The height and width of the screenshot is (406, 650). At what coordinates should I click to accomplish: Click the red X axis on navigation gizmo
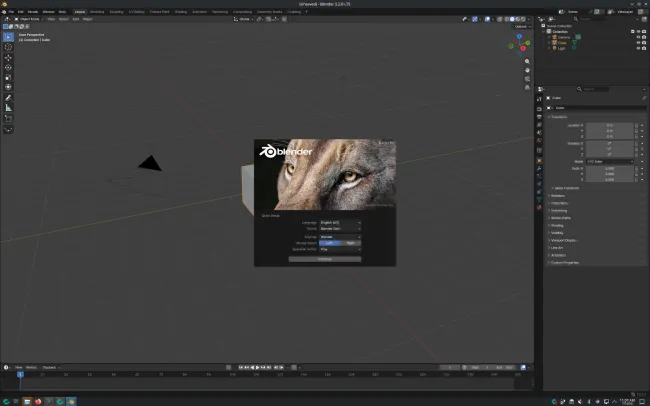coord(523,49)
